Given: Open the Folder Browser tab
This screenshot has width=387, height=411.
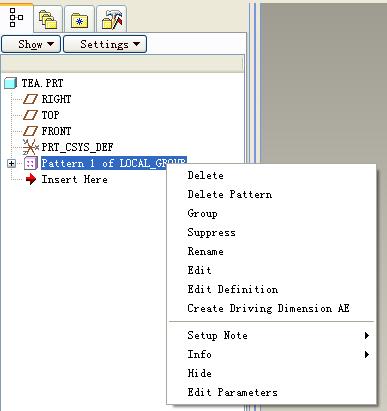Looking at the screenshot, I should point(48,19).
